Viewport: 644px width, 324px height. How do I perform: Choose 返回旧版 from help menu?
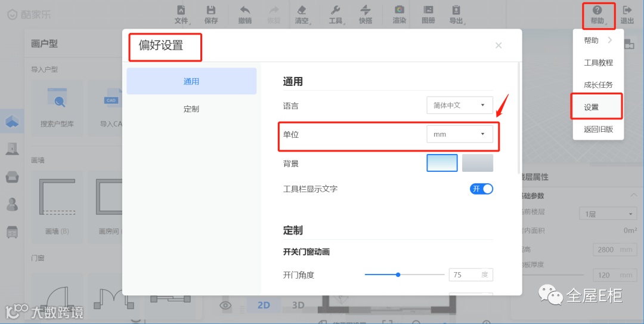click(598, 129)
